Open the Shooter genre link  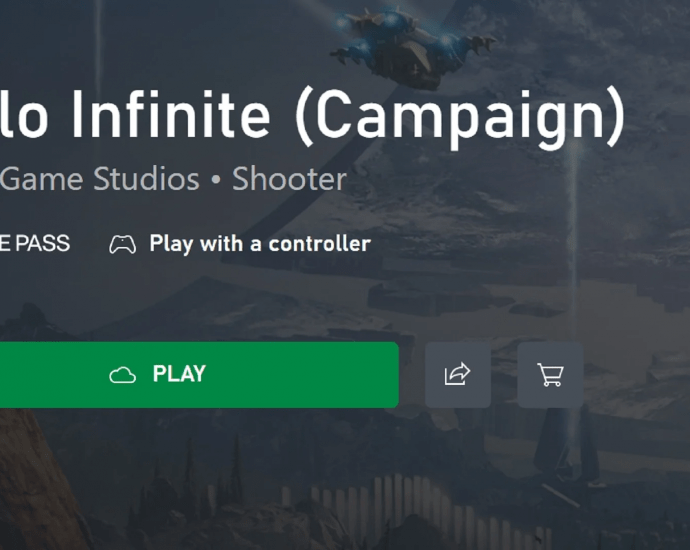289,179
